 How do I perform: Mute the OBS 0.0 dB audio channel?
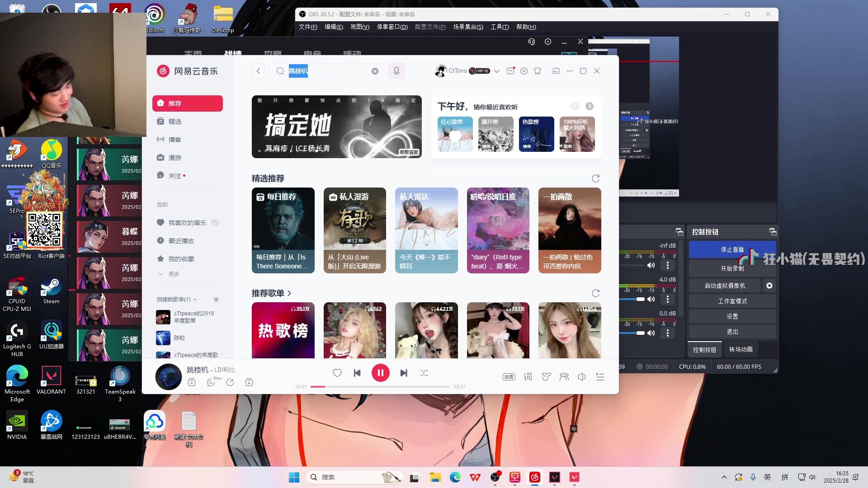(x=651, y=333)
